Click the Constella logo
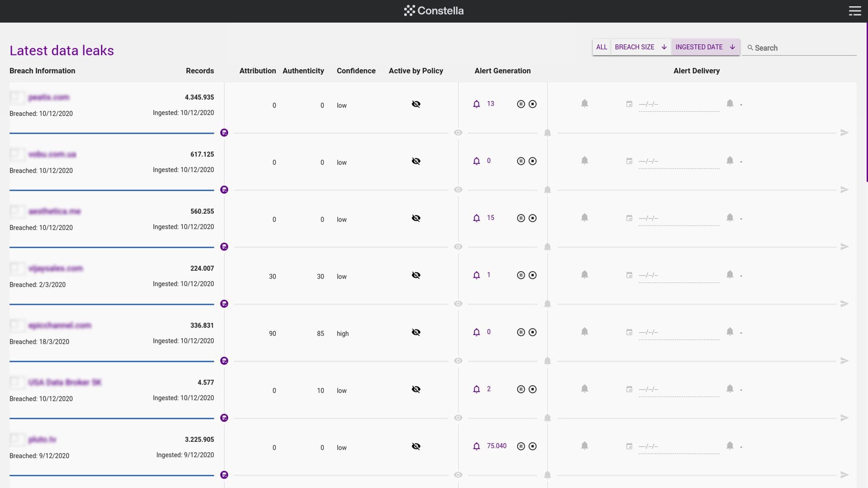 (434, 11)
